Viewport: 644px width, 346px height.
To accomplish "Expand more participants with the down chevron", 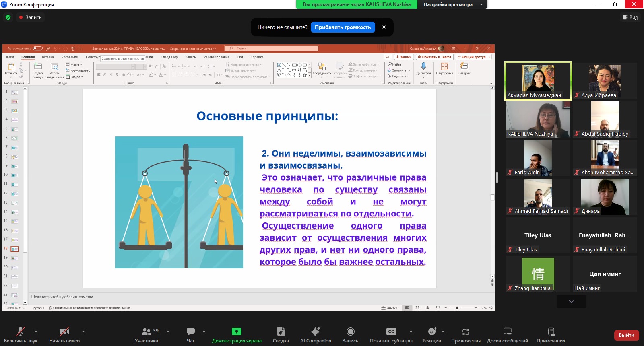I will click(x=572, y=301).
